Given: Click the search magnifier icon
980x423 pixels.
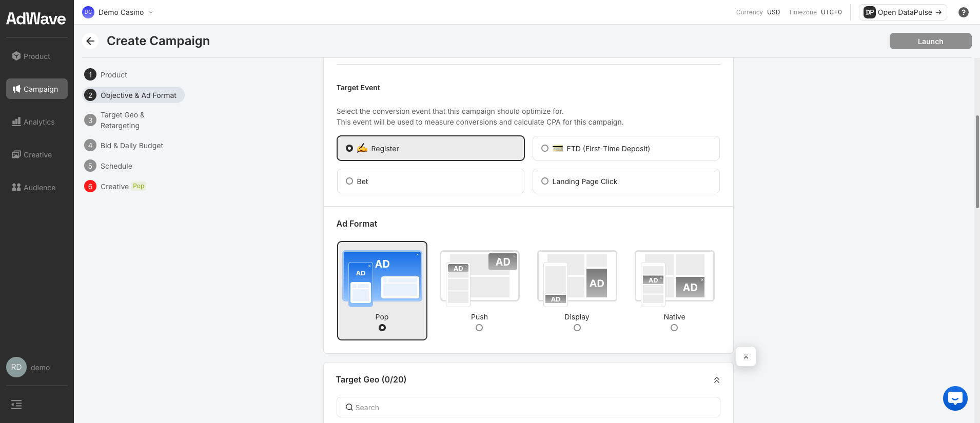Looking at the screenshot, I should [x=349, y=407].
